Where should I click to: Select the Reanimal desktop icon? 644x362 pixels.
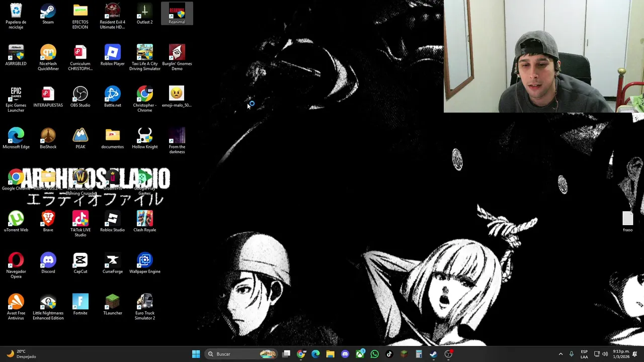177,14
